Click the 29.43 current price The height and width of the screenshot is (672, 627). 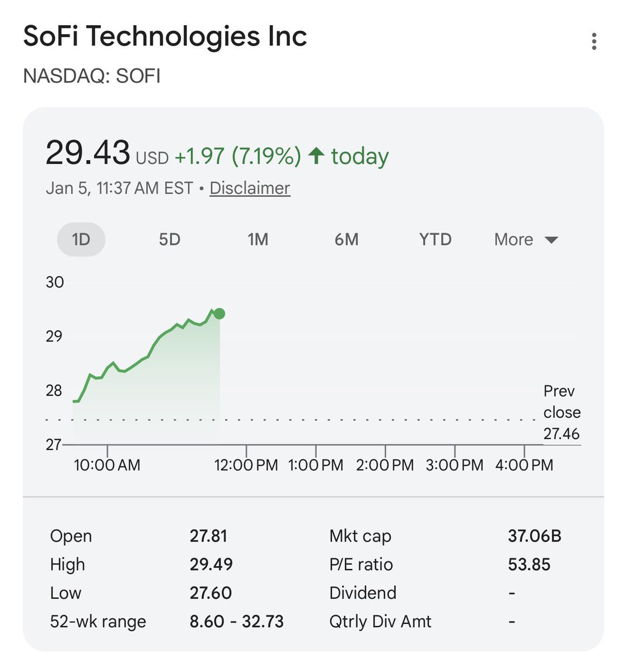click(x=88, y=152)
